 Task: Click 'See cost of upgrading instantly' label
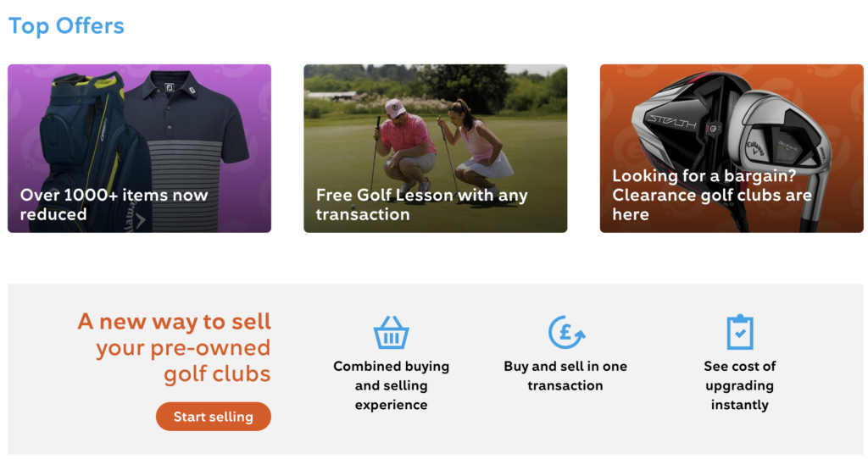point(739,385)
